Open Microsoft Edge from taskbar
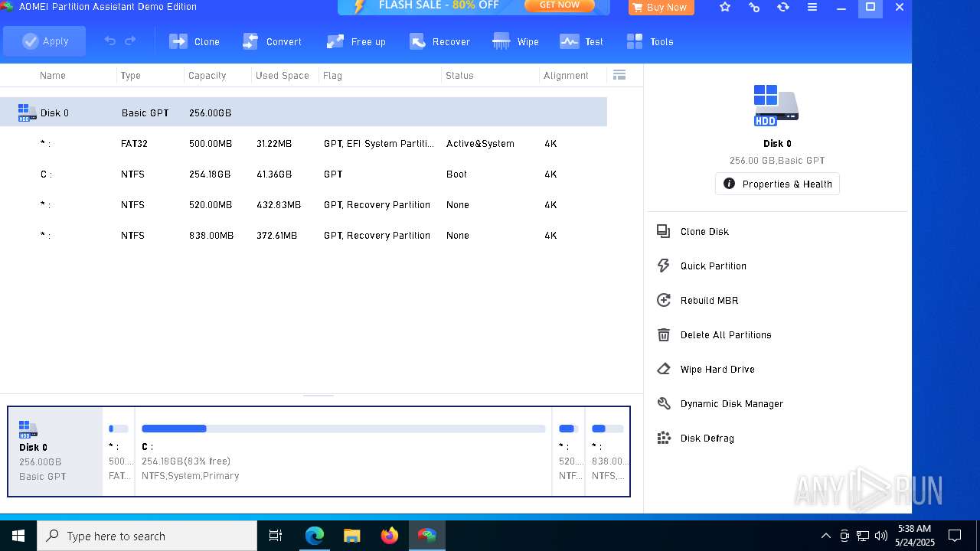The image size is (980, 551). click(x=315, y=536)
